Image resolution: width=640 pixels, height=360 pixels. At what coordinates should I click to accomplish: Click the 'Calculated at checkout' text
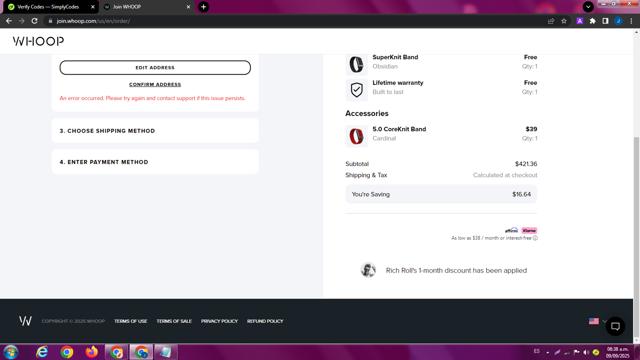[505, 175]
